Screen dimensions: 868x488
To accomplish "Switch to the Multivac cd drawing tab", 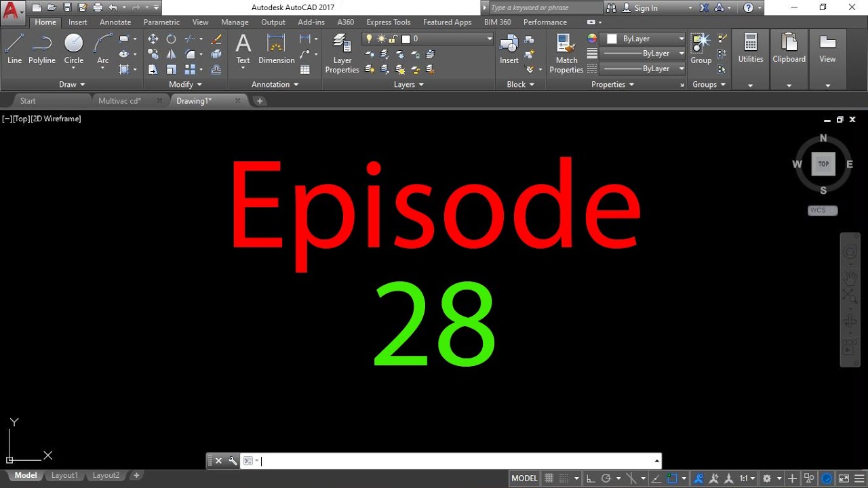I will 120,101.
